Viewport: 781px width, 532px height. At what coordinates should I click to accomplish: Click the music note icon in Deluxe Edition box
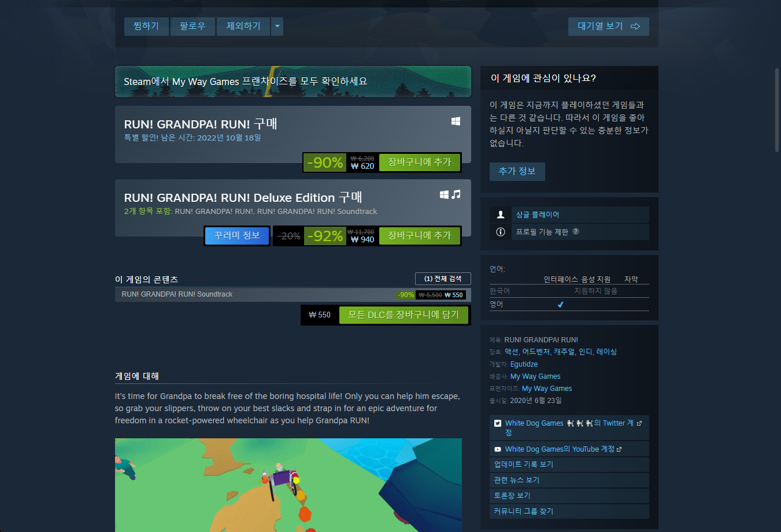coord(456,195)
